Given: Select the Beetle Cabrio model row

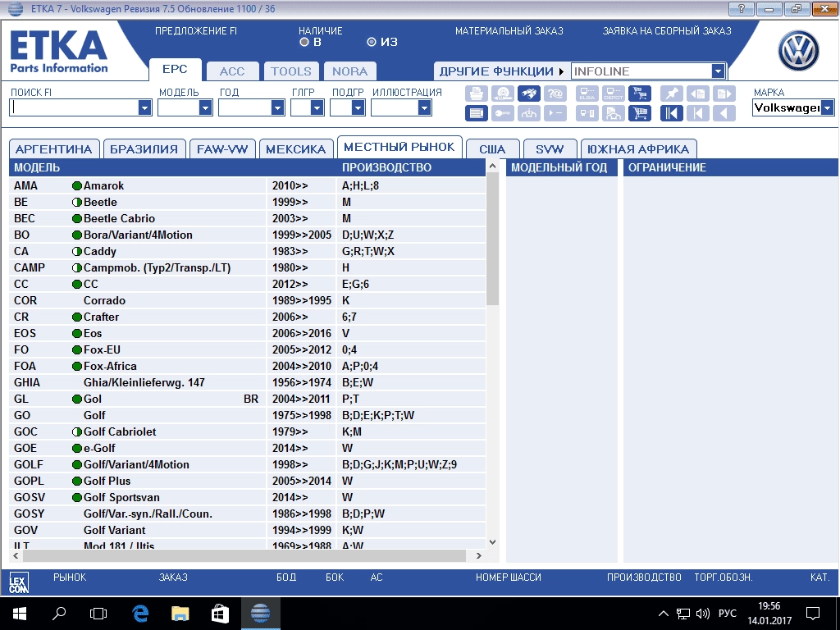Looking at the screenshot, I should [248, 218].
